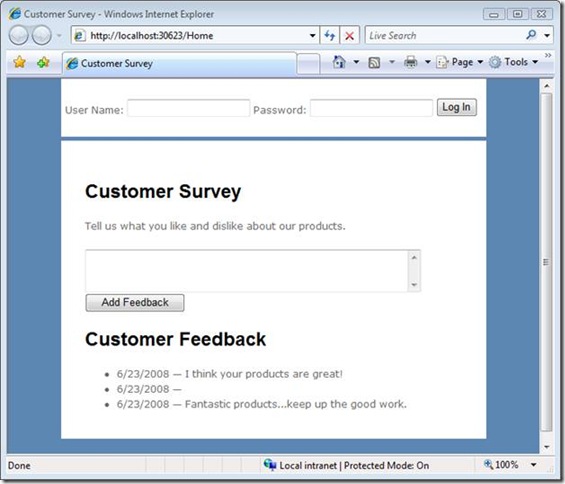
Task: Focus the Password input field
Action: click(371, 108)
